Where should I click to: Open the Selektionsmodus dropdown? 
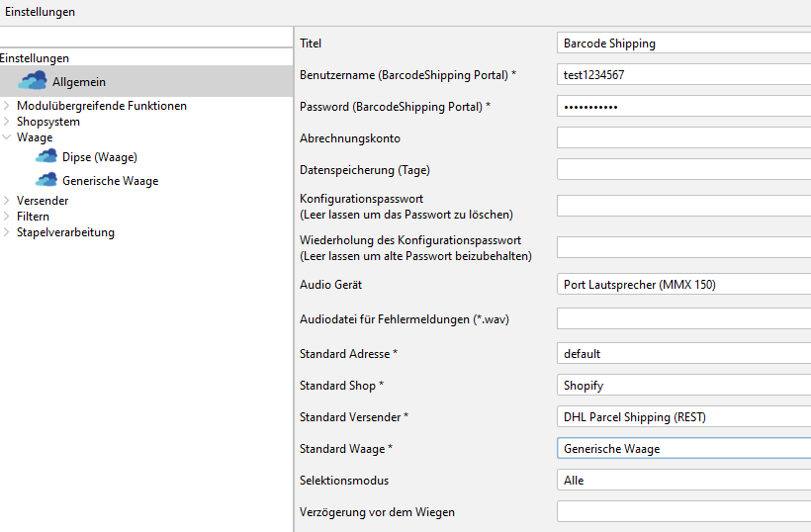pos(682,481)
